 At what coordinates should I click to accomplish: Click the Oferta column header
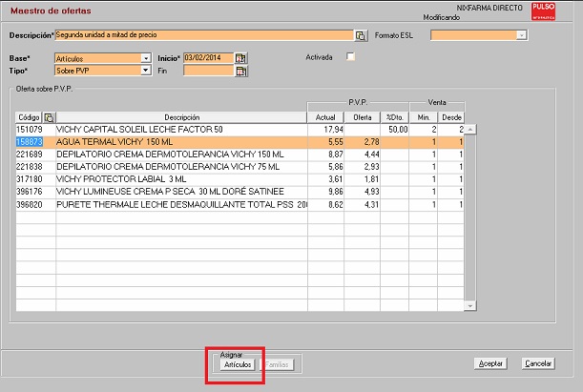[x=363, y=117]
